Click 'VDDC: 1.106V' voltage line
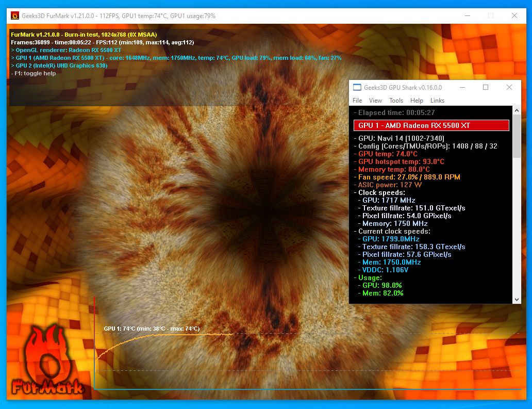The image size is (532, 409). [x=383, y=270]
